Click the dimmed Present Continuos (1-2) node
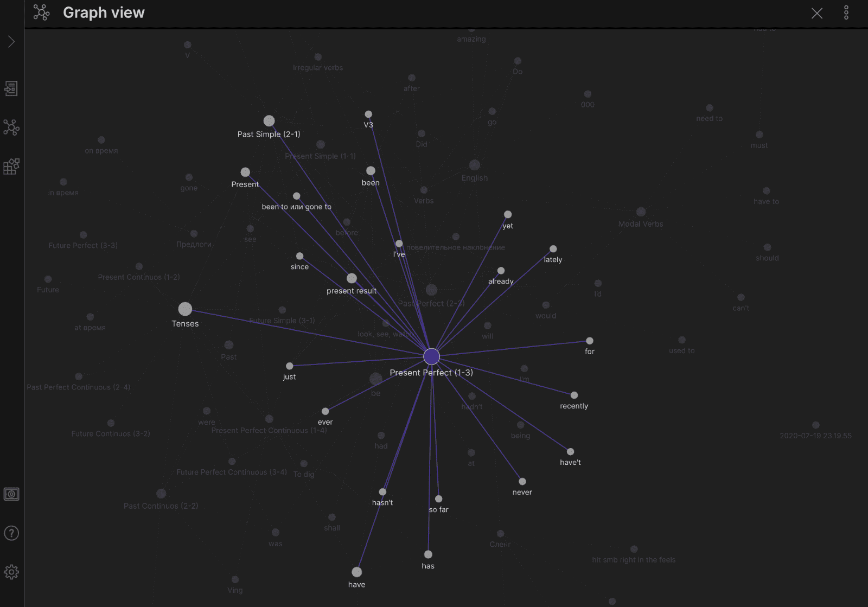Image resolution: width=868 pixels, height=607 pixels. pos(139,266)
